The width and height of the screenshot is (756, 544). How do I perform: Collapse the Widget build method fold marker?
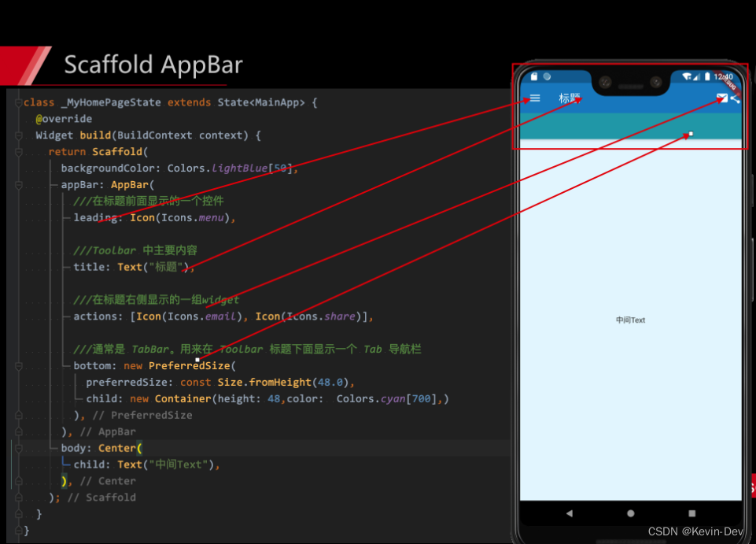click(18, 135)
